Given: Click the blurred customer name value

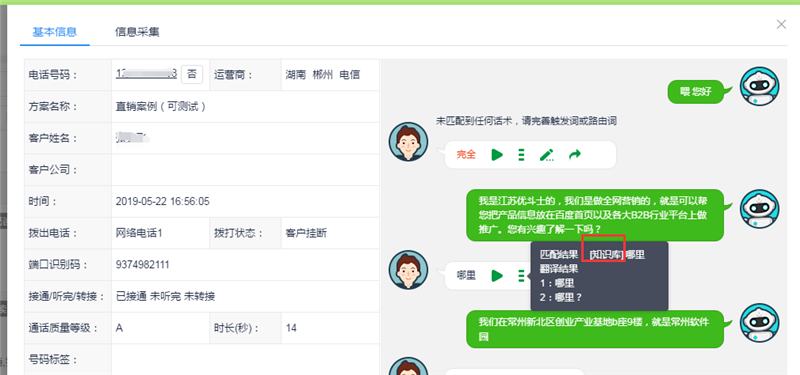Looking at the screenshot, I should 132,138.
